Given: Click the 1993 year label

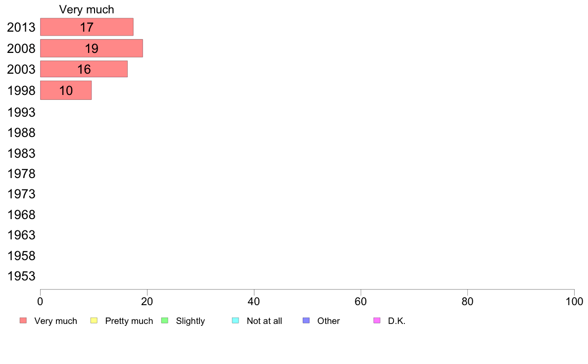Looking at the screenshot, I should (x=21, y=112).
